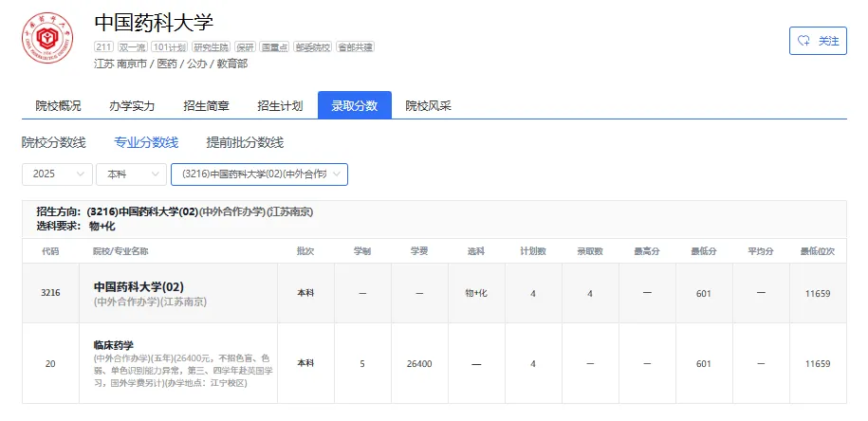Click the China Pharmaceutical University logo
The image size is (868, 421).
(47, 38)
